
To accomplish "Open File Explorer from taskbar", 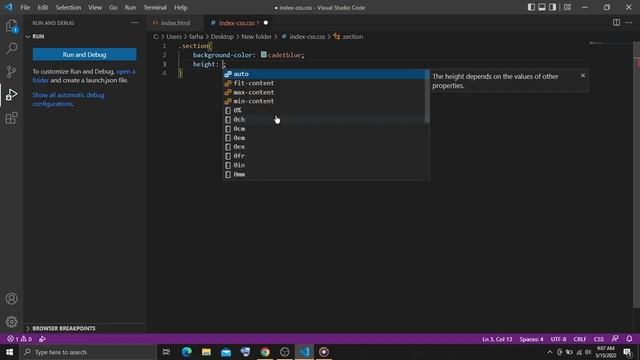I will 206,352.
